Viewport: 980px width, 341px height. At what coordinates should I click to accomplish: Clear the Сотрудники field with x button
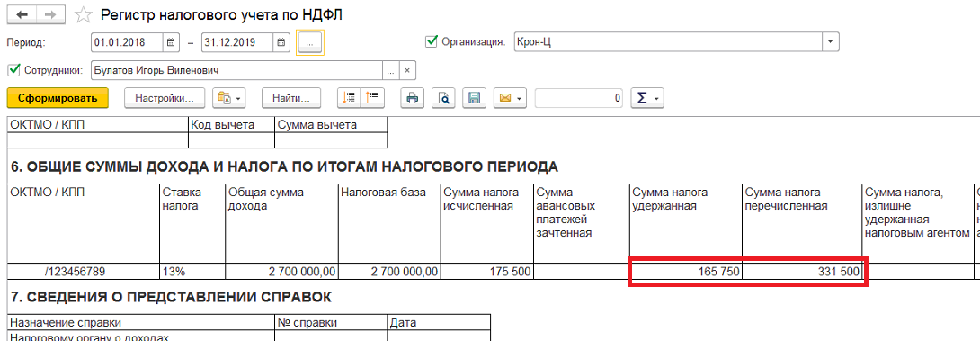click(x=407, y=71)
